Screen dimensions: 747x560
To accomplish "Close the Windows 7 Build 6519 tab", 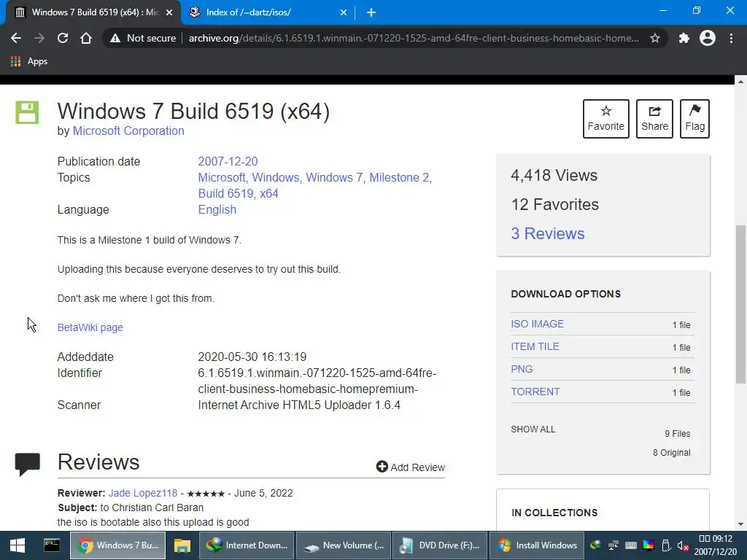I will tap(169, 12).
